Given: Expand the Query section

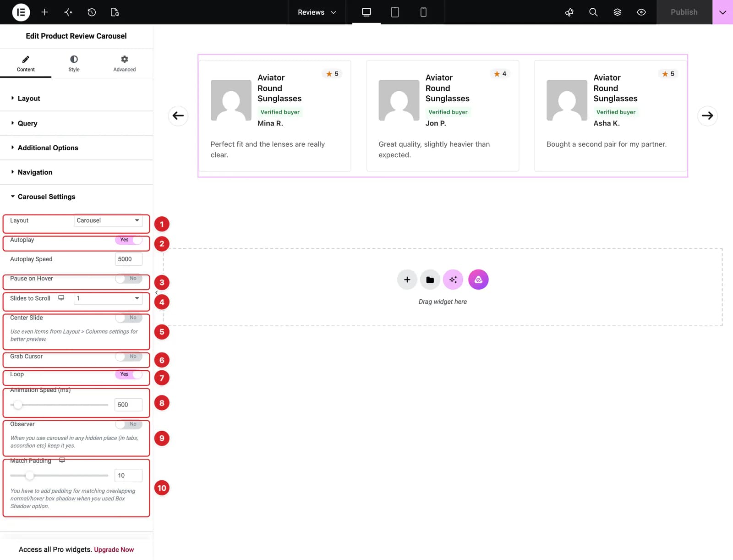Looking at the screenshot, I should click(x=77, y=123).
